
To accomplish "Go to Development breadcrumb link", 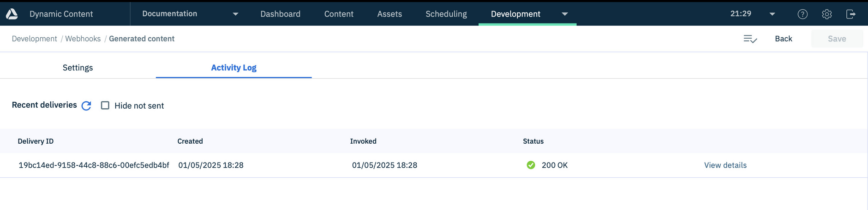I will pyautogui.click(x=35, y=39).
